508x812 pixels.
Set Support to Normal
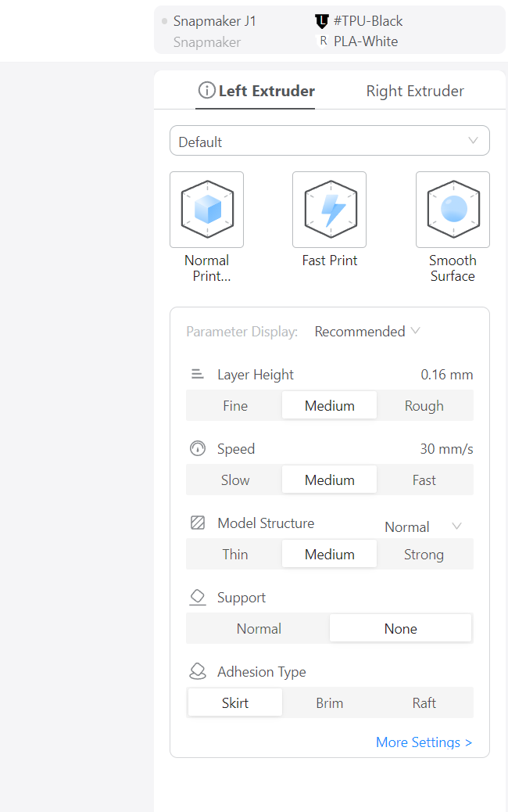click(x=259, y=628)
